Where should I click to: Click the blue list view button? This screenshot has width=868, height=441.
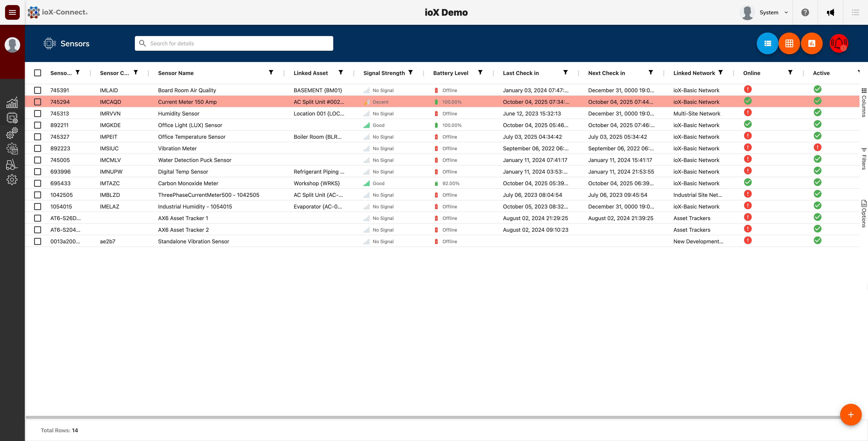[x=767, y=43]
